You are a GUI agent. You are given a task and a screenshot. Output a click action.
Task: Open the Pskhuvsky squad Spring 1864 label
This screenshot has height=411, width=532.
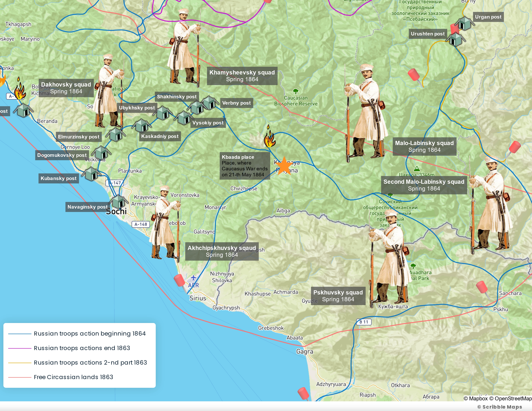coord(338,296)
